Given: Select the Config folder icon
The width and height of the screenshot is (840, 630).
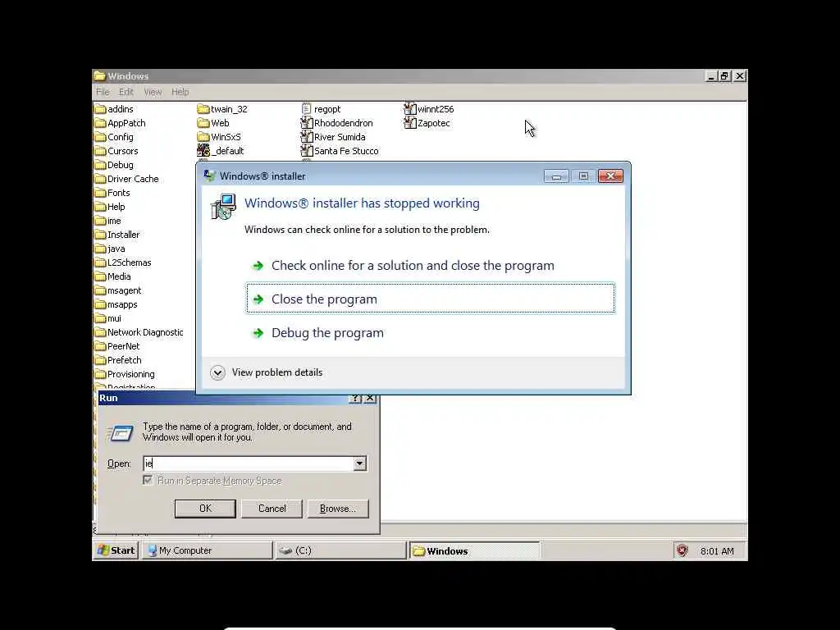Looking at the screenshot, I should (100, 137).
